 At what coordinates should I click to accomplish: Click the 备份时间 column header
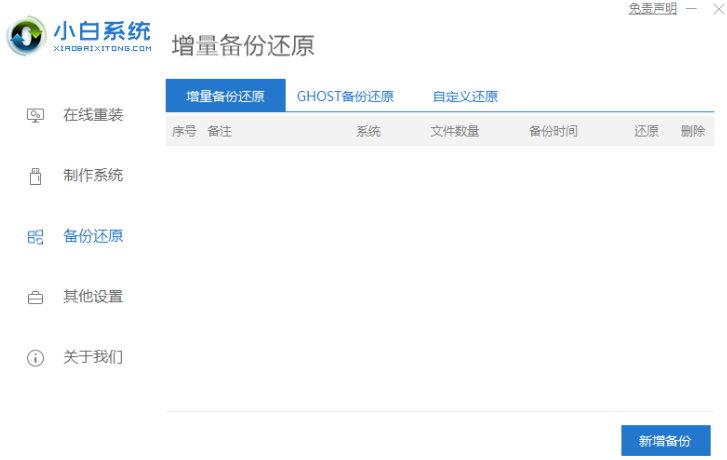553,131
